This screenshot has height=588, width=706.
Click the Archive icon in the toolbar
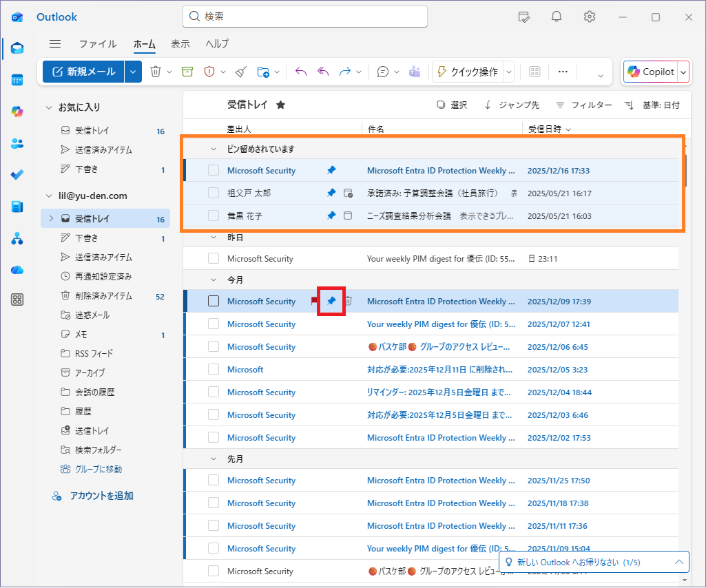click(187, 72)
